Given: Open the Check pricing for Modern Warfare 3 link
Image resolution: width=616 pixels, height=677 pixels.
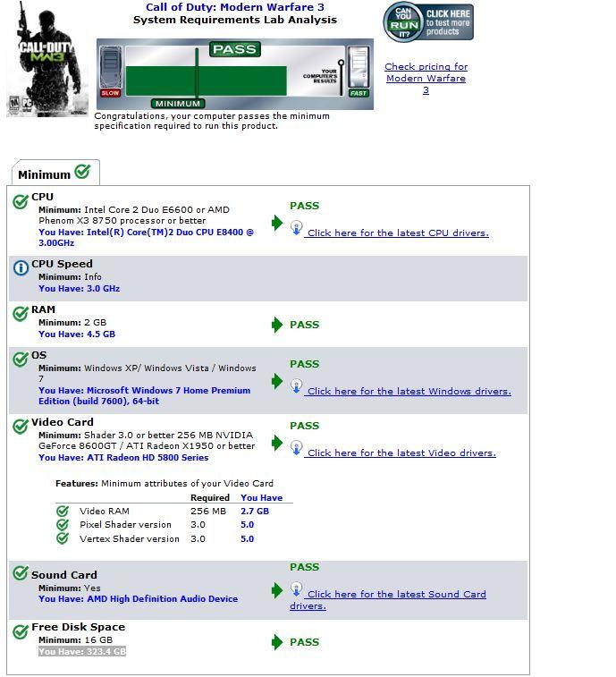Looking at the screenshot, I should [x=426, y=78].
